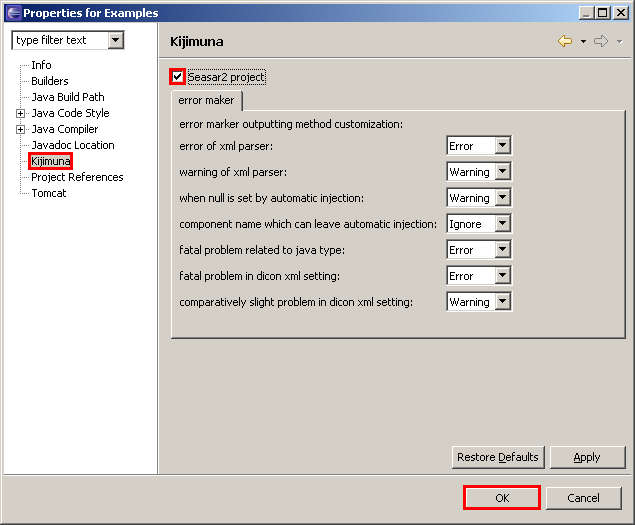Click the Restore Defaults button
Image resolution: width=635 pixels, height=525 pixels.
point(497,457)
